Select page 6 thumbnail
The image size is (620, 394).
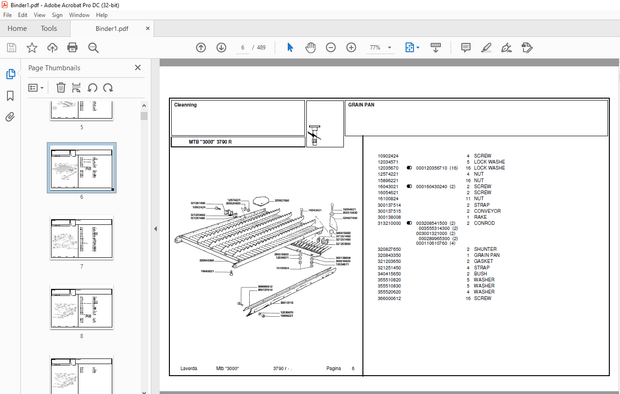click(82, 168)
